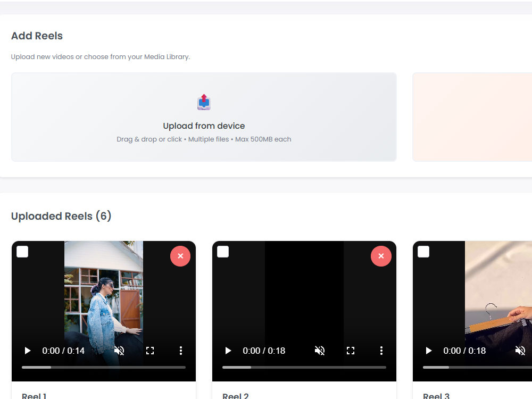Viewport: 532px width, 399px height.
Task: Open the peach Media Library card
Action: 472,117
